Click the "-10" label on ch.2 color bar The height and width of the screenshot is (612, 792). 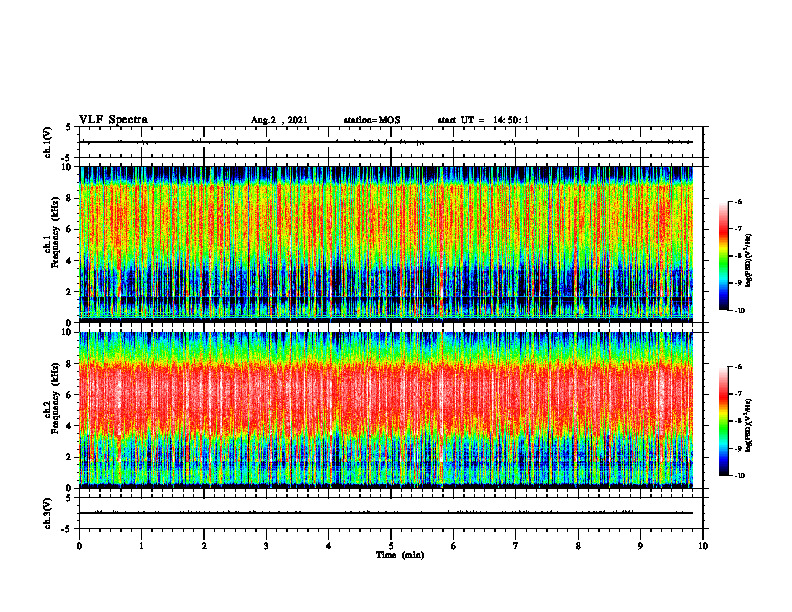740,476
